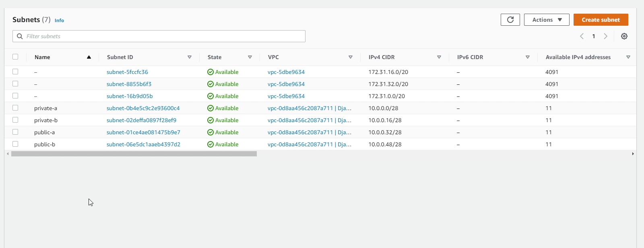Open the vpc-5dbe9634 link in first row
This screenshot has width=644, height=248.
[x=286, y=72]
